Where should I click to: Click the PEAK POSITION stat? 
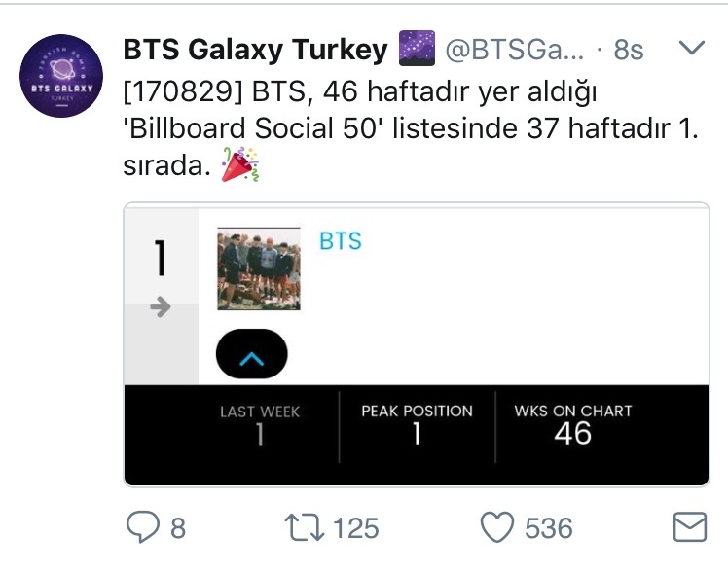point(417,424)
